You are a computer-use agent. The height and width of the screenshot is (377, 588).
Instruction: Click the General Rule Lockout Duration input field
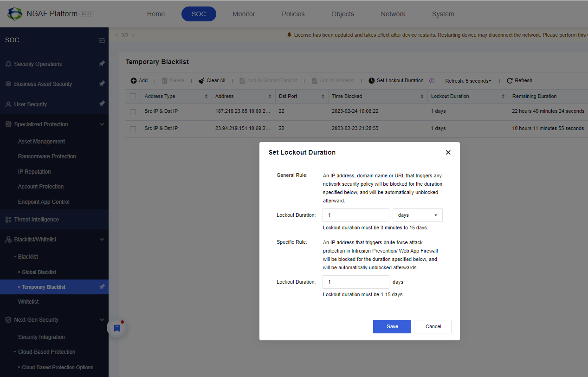pyautogui.click(x=356, y=215)
